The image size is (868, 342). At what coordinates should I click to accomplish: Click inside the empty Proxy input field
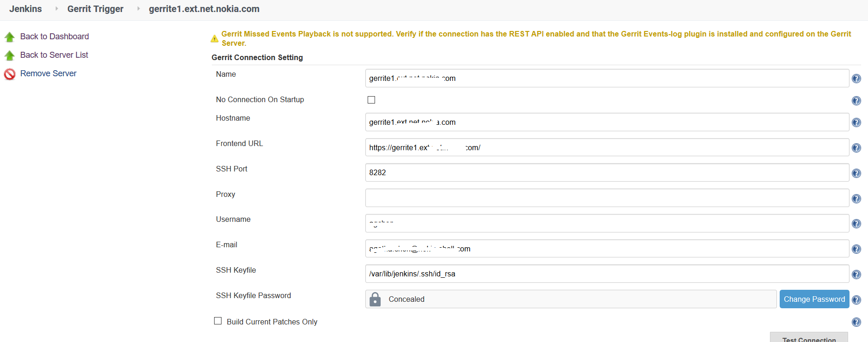click(x=509, y=198)
